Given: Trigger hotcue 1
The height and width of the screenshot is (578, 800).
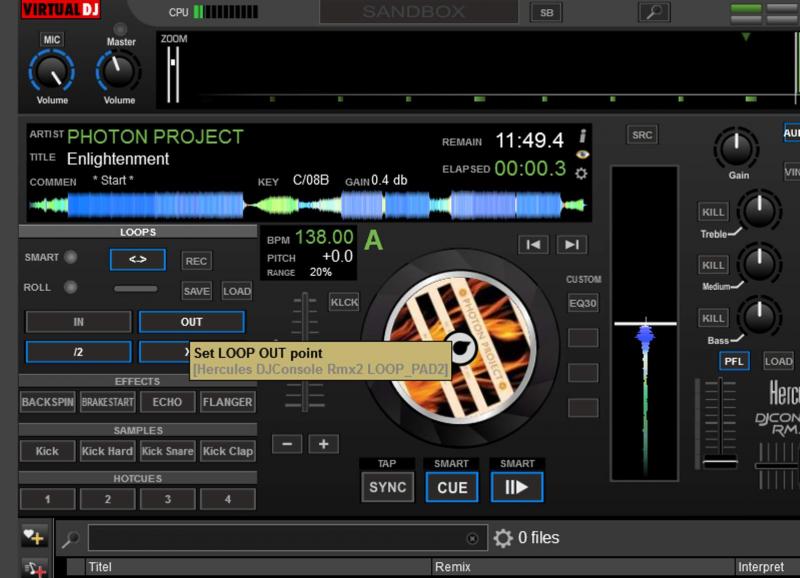Looking at the screenshot, I should click(x=47, y=499).
